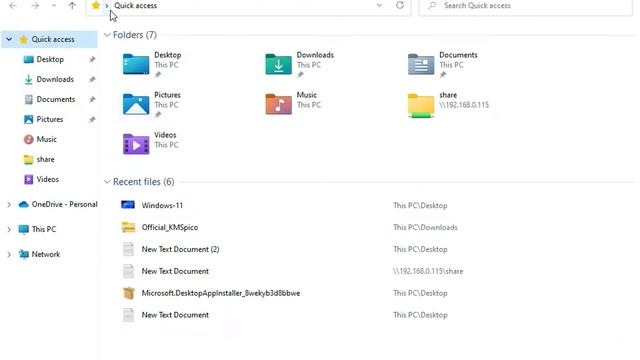The width and height of the screenshot is (640, 360).
Task: Click the Search Quick access field
Action: tap(526, 6)
